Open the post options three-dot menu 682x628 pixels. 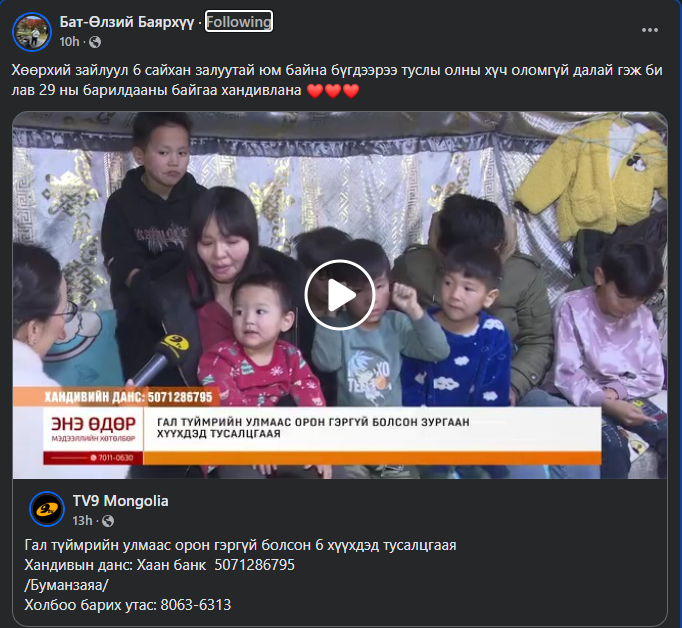(650, 30)
